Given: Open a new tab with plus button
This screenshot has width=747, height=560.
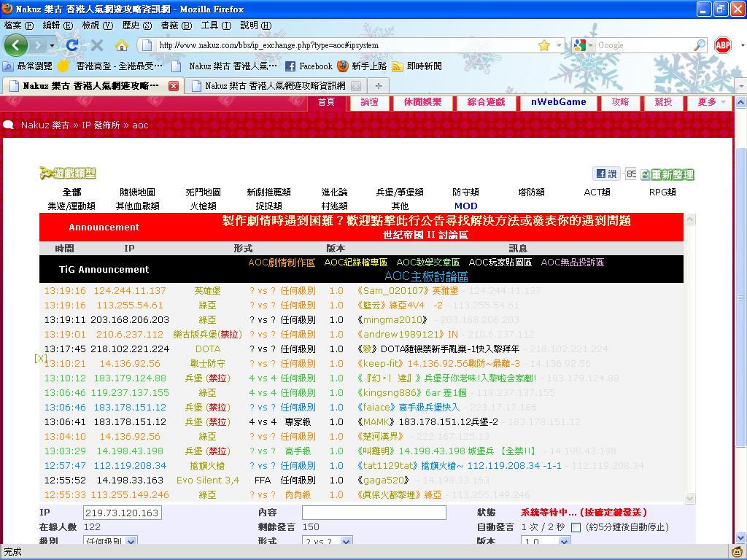Looking at the screenshot, I should point(379,86).
